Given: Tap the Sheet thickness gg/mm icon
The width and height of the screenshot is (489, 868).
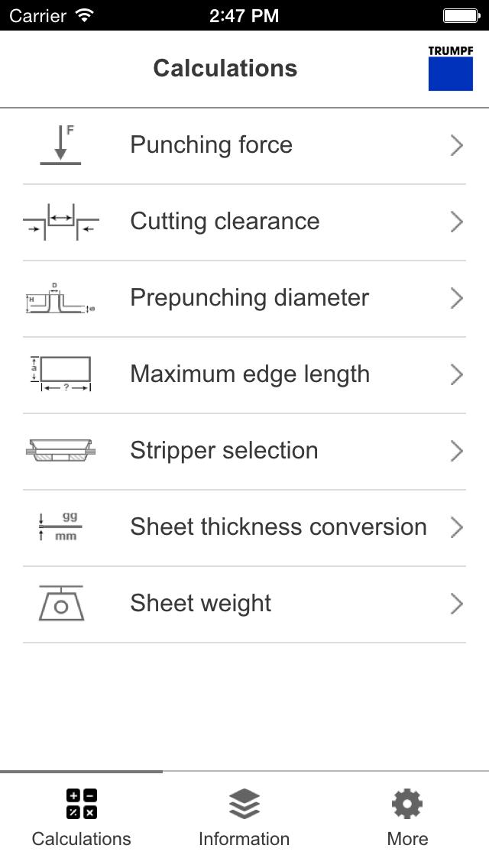Looking at the screenshot, I should pos(60,527).
